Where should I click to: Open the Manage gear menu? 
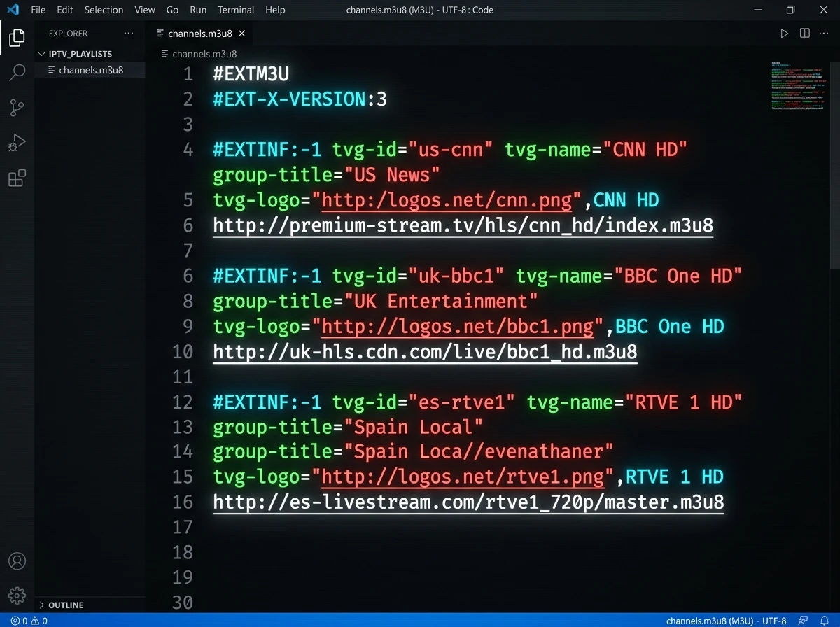tap(17, 596)
